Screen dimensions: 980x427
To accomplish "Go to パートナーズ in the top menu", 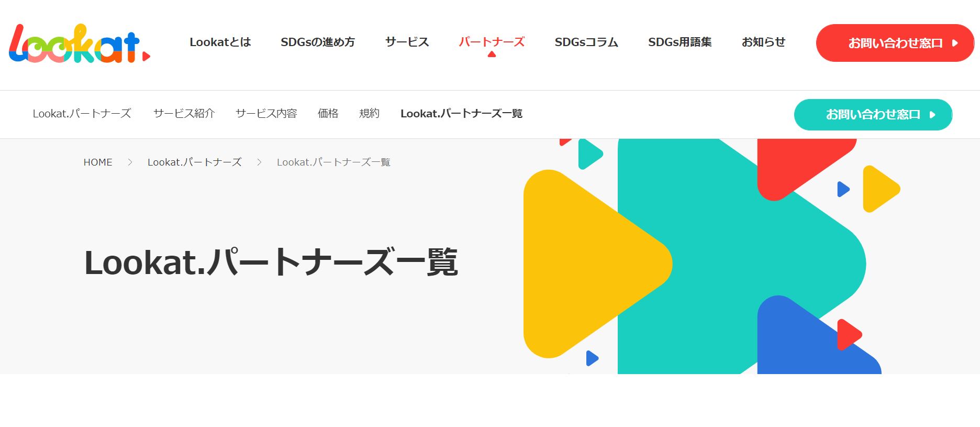I will (492, 42).
